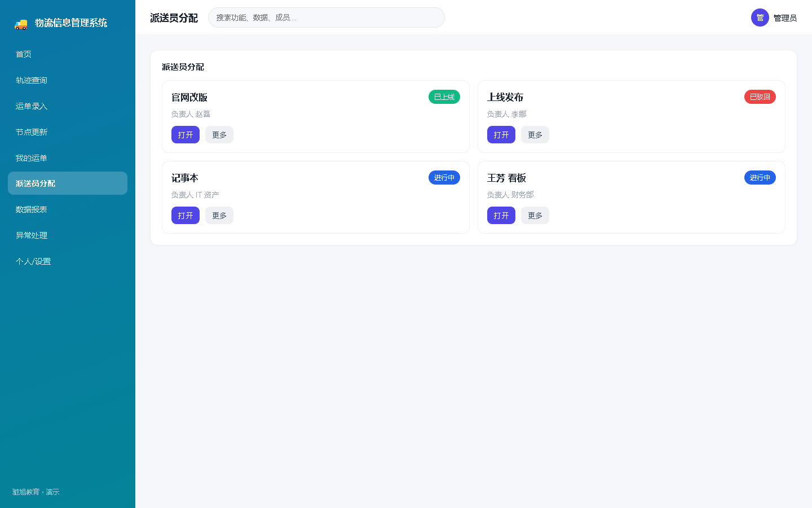Viewport: 812px width, 508px height.
Task: Click 打开 on 官网改版 card
Action: (186, 135)
